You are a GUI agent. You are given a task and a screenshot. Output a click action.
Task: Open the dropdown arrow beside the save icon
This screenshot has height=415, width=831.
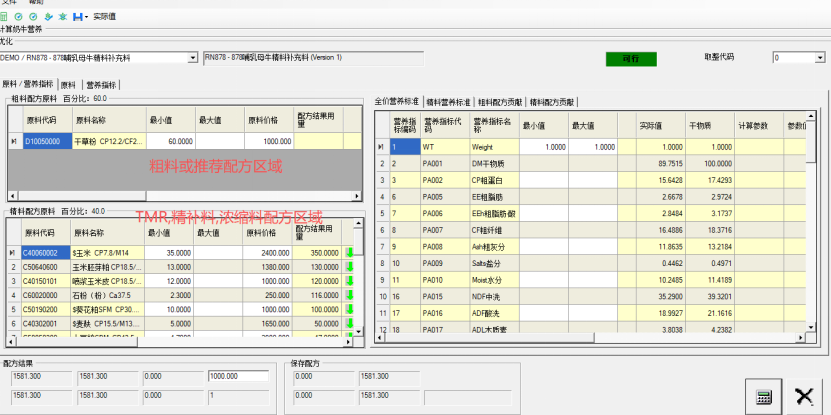point(86,17)
